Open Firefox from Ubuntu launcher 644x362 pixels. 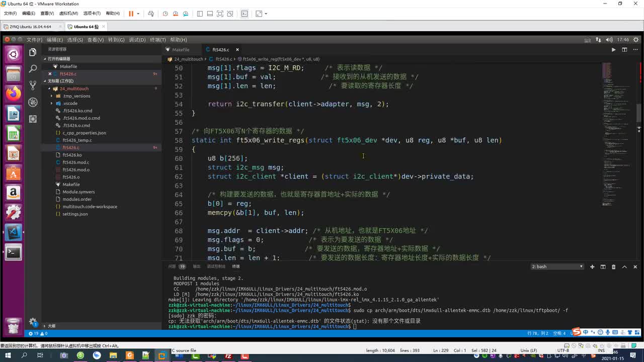[x=13, y=93]
